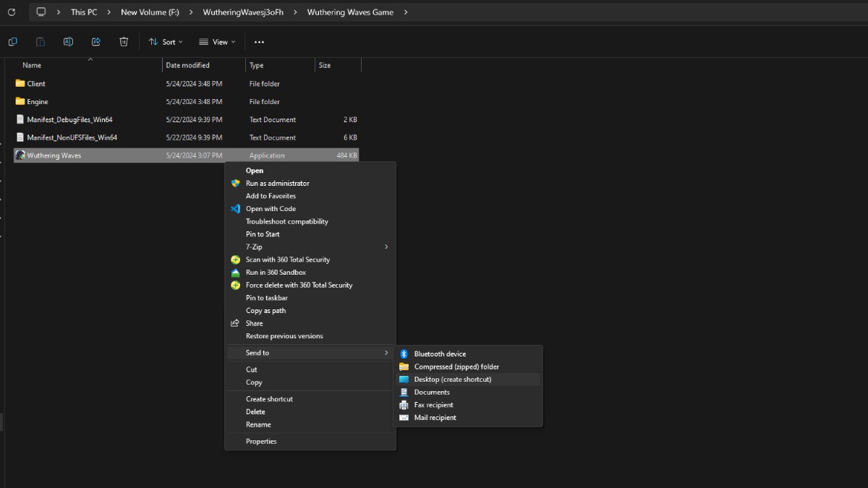
Task: Select the Manifest_DebugFiles_Win64 text file
Action: (69, 120)
